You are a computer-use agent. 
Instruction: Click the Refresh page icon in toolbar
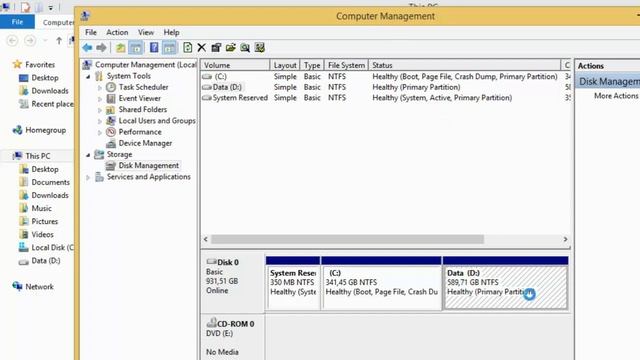(187, 48)
